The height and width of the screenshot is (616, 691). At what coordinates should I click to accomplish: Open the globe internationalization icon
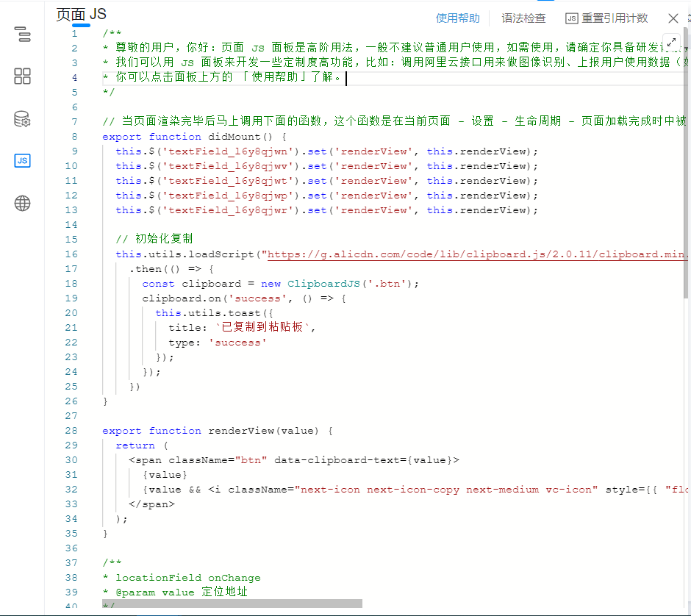pos(22,204)
